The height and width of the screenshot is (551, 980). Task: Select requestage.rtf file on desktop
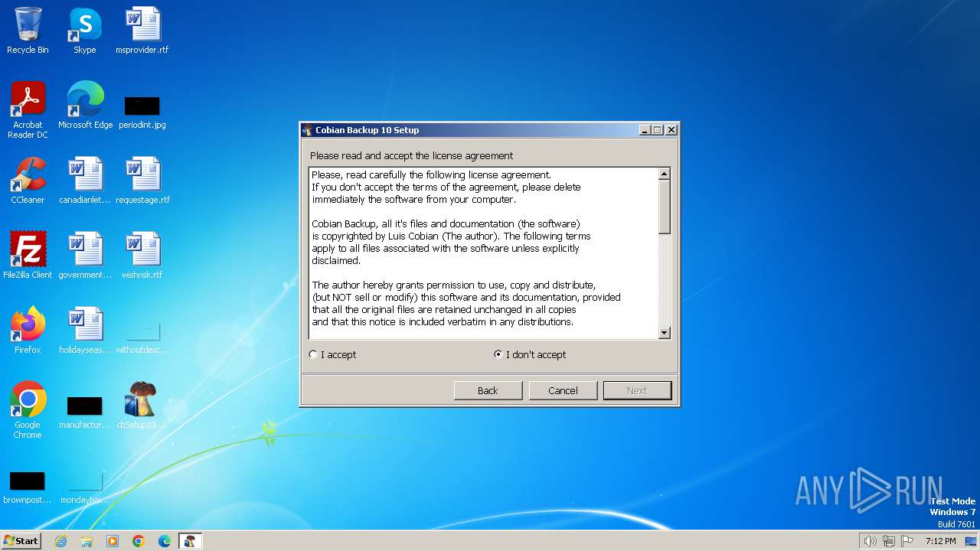click(x=142, y=181)
